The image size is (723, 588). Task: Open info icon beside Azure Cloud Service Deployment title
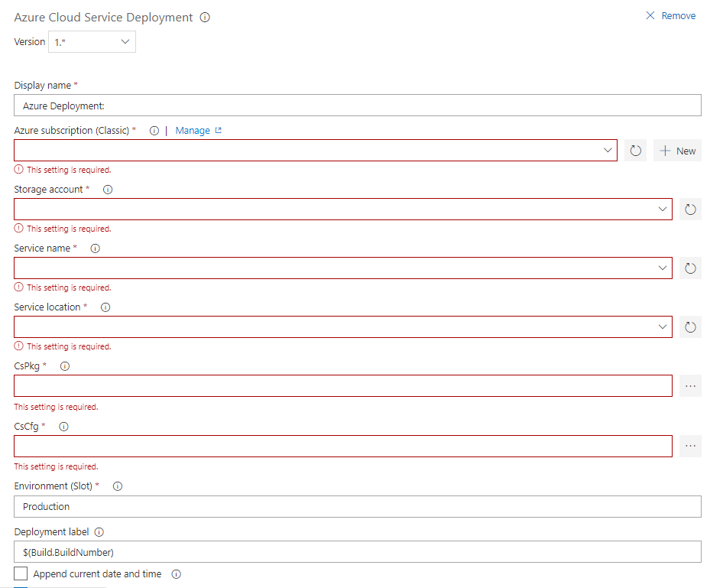[205, 18]
